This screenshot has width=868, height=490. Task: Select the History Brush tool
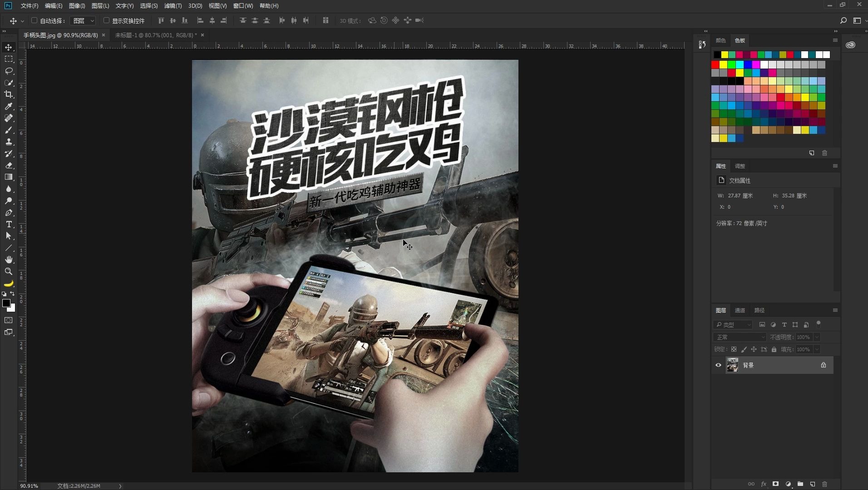[9, 153]
